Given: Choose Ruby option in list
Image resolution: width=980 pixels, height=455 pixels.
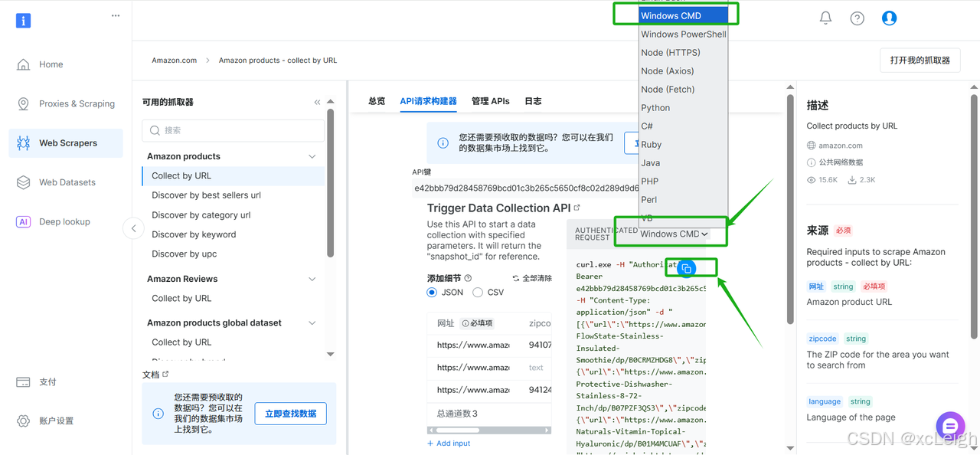Looking at the screenshot, I should click(683, 144).
